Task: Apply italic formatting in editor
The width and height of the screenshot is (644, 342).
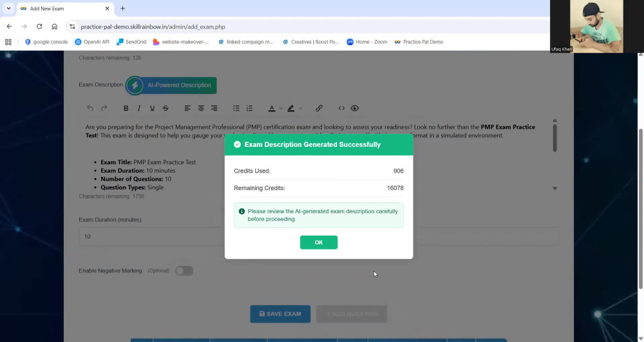Action: pos(139,108)
